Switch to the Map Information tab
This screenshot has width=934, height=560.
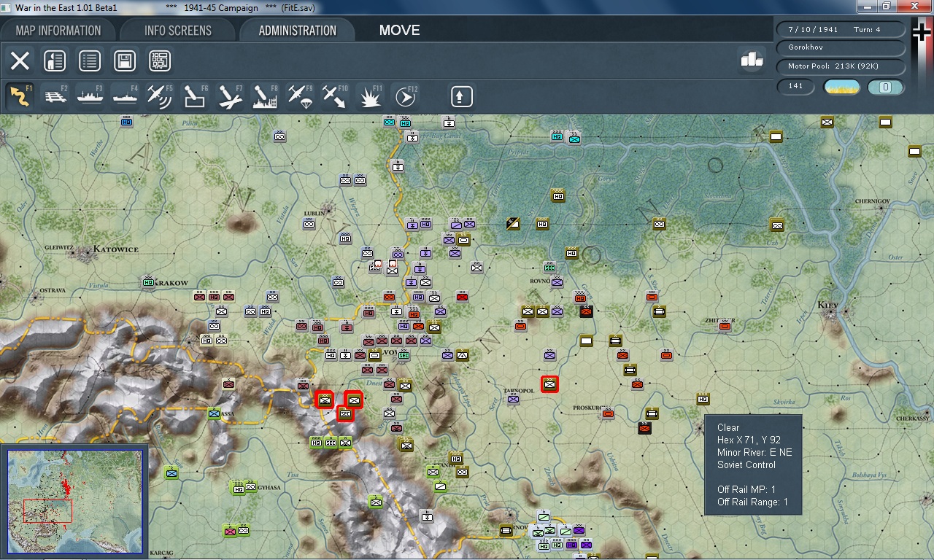pyautogui.click(x=58, y=31)
